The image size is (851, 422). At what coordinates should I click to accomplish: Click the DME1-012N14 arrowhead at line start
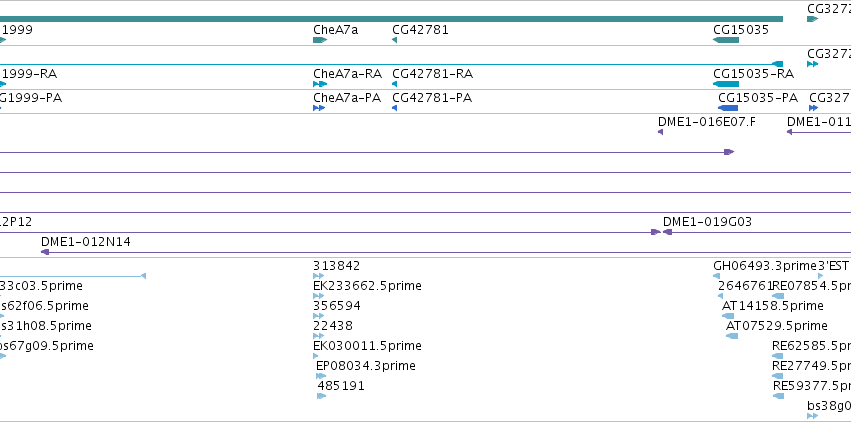pyautogui.click(x=46, y=252)
